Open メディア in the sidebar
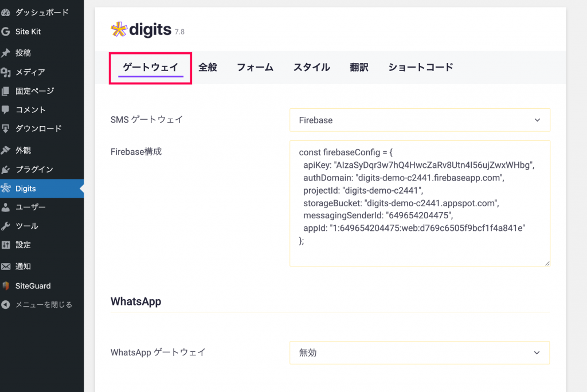The height and width of the screenshot is (392, 587). (42, 72)
